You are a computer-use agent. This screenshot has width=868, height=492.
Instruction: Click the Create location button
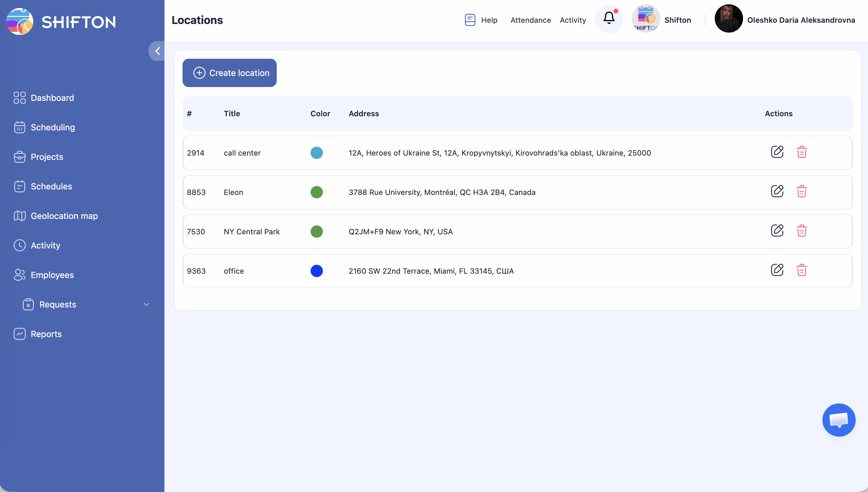click(229, 73)
